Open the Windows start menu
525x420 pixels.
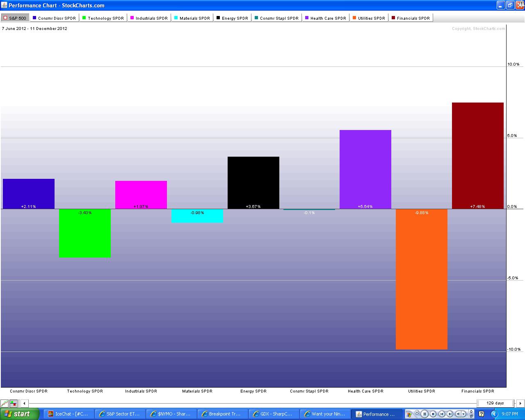pyautogui.click(x=20, y=414)
